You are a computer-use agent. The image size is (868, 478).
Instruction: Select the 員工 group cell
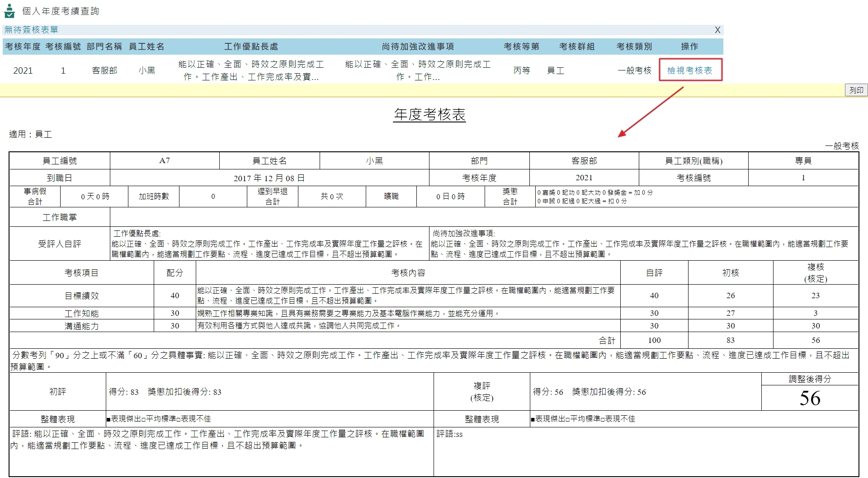click(x=556, y=70)
